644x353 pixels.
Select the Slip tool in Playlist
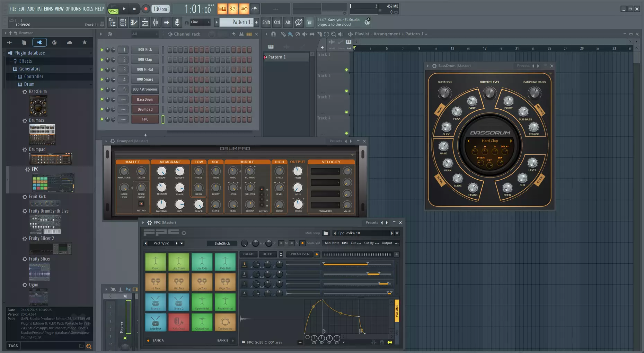coord(312,34)
